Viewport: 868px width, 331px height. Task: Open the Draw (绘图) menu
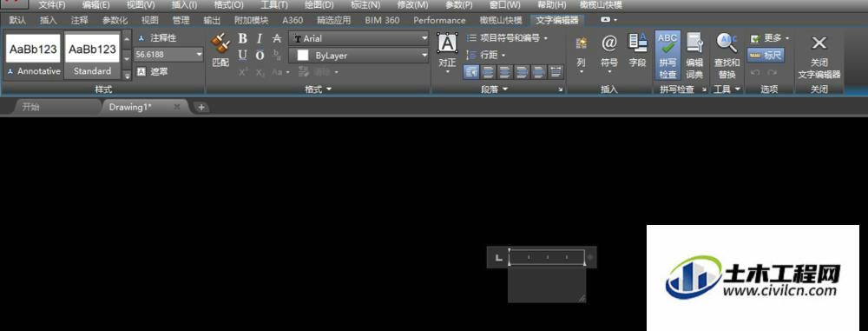[x=319, y=5]
